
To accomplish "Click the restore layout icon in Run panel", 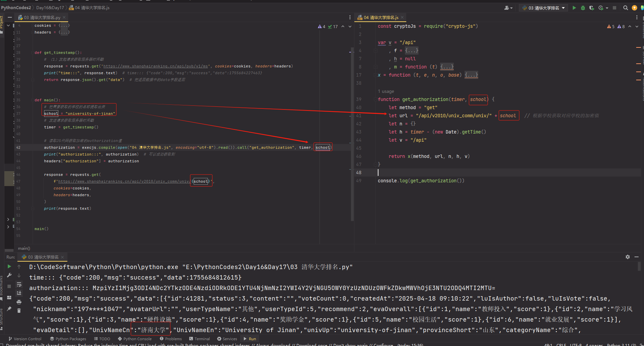I will point(9,298).
